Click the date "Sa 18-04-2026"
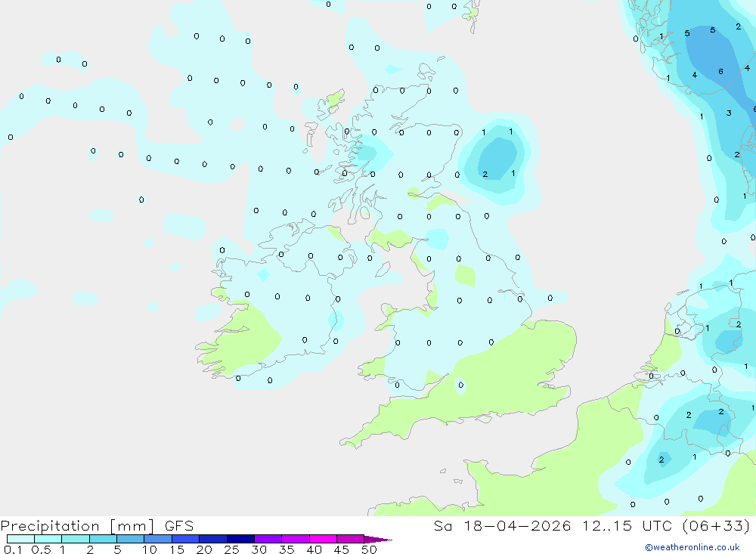756x554 pixels. [x=502, y=525]
